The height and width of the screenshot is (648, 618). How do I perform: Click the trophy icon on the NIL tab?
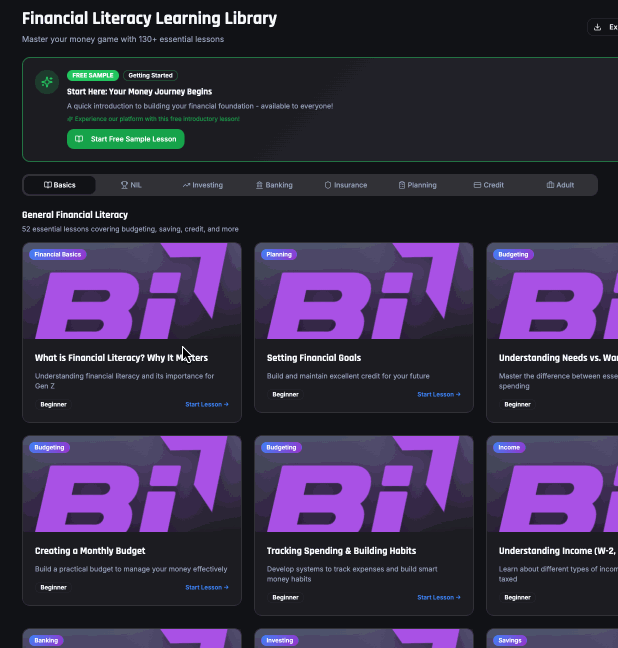click(125, 185)
